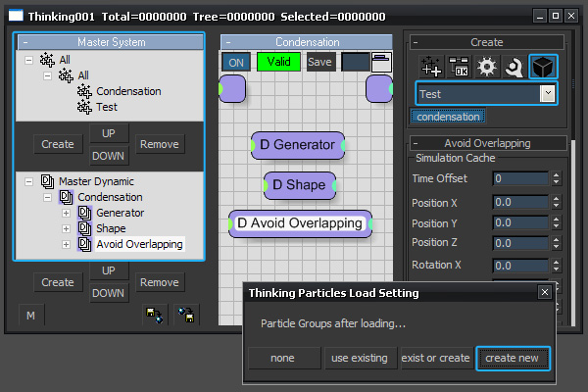Click the condensation button in Create panel
588x392 pixels.
click(x=448, y=117)
